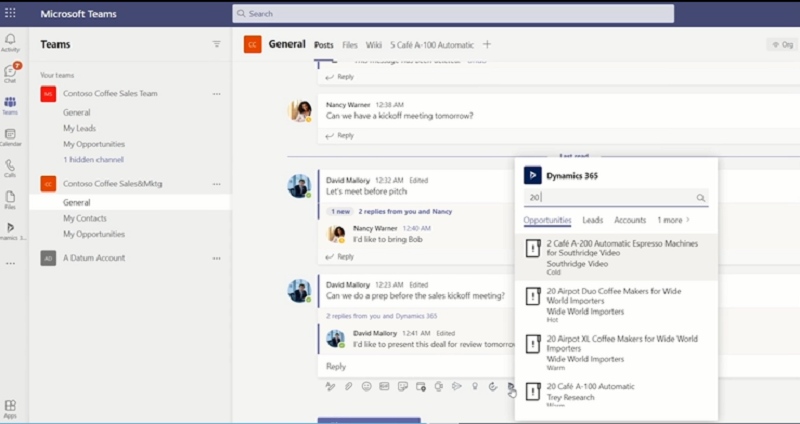This screenshot has width=800, height=424.
Task: Click Reply under Nancy's kickoff meeting message
Action: (x=340, y=136)
